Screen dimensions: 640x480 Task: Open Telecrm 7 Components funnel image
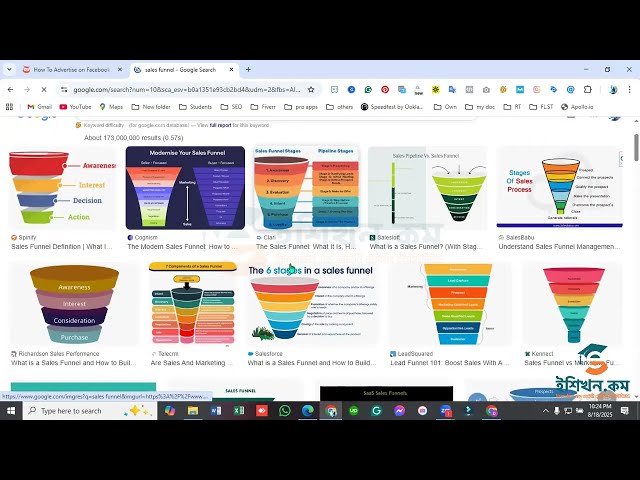tap(192, 304)
